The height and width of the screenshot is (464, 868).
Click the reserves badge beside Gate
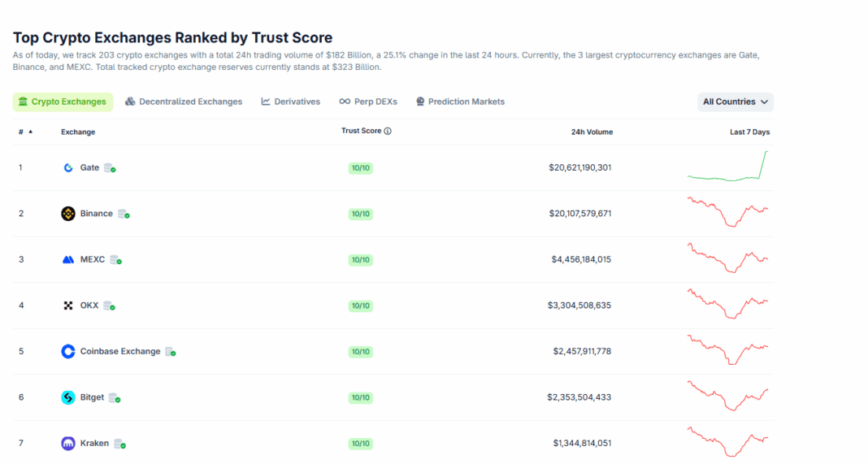click(x=110, y=168)
